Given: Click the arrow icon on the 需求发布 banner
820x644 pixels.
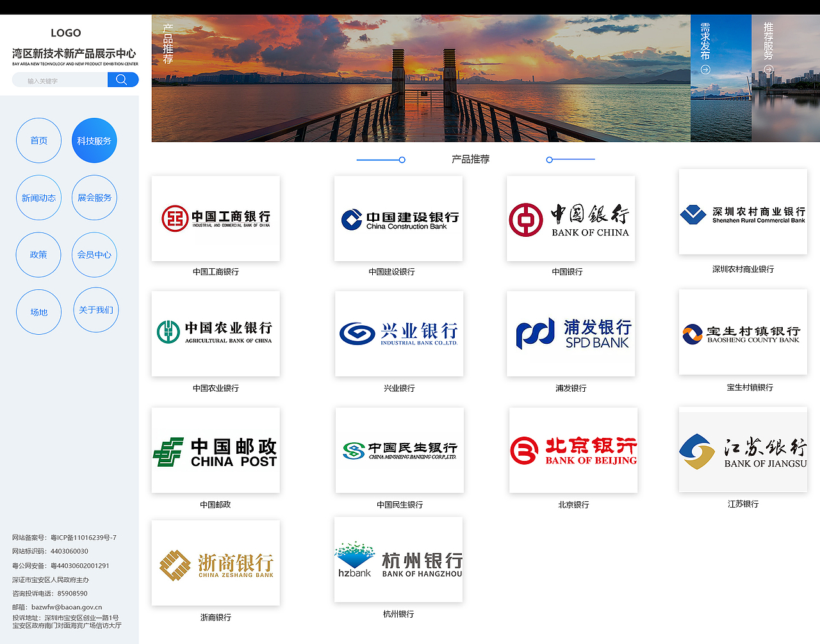Looking at the screenshot, I should (x=705, y=70).
